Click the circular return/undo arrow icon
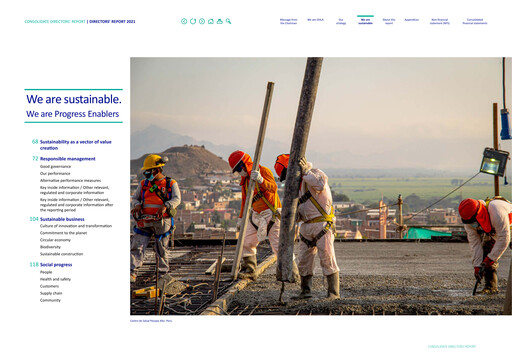 [x=193, y=21]
